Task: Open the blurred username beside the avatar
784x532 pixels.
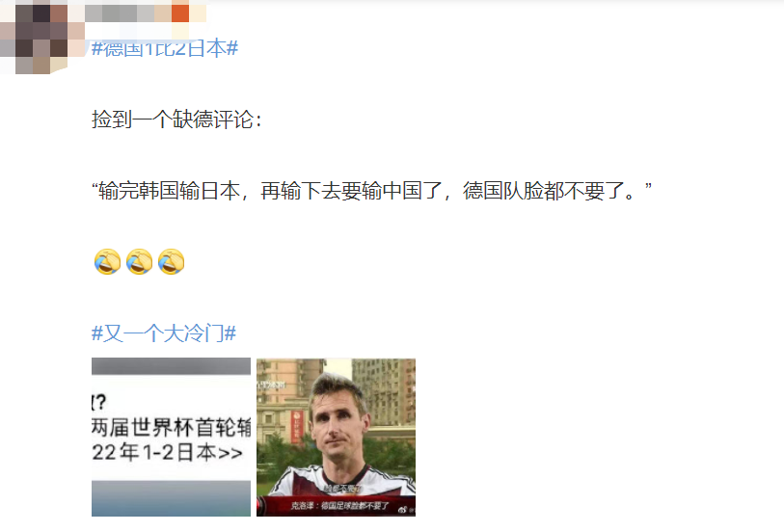Action: pos(145,13)
